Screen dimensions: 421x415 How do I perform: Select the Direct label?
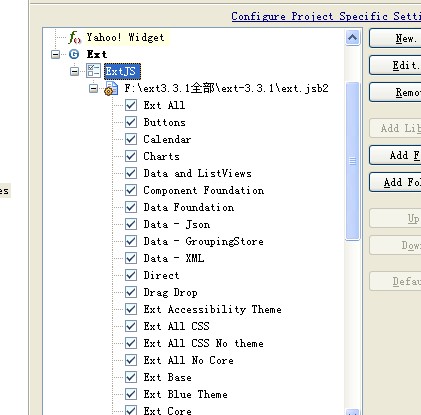(x=161, y=275)
